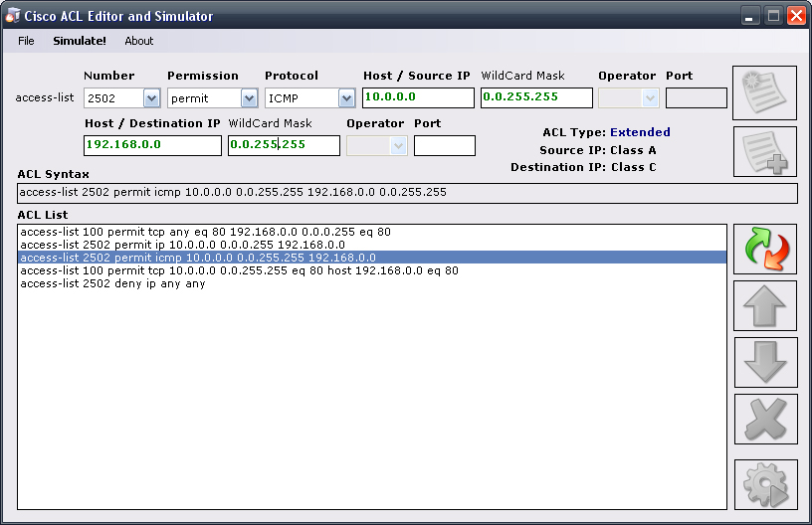Move selected ACL entry up with arrow icon
The image size is (812, 525).
pyautogui.click(x=765, y=305)
